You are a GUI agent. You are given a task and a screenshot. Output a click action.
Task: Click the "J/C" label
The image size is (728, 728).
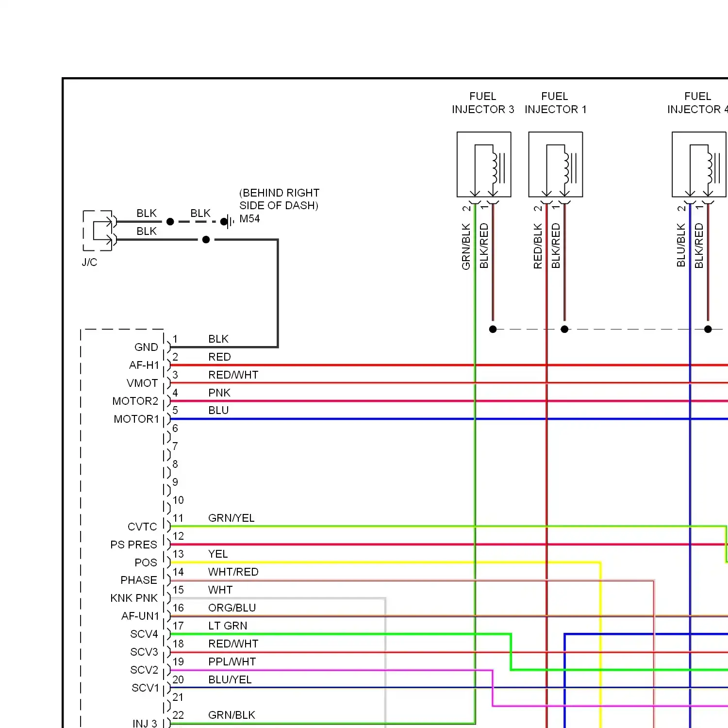(89, 263)
